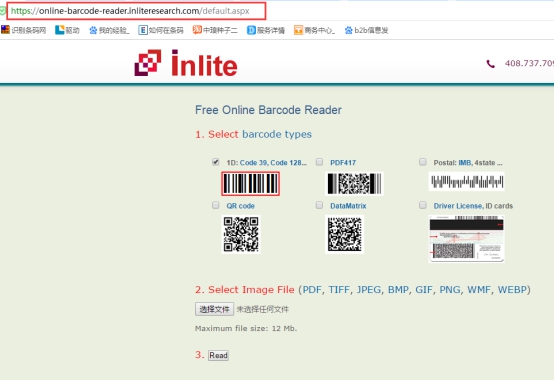Image resolution: width=554 pixels, height=380 pixels.
Task: Open the orange bookmark icon item
Action: tap(298, 30)
